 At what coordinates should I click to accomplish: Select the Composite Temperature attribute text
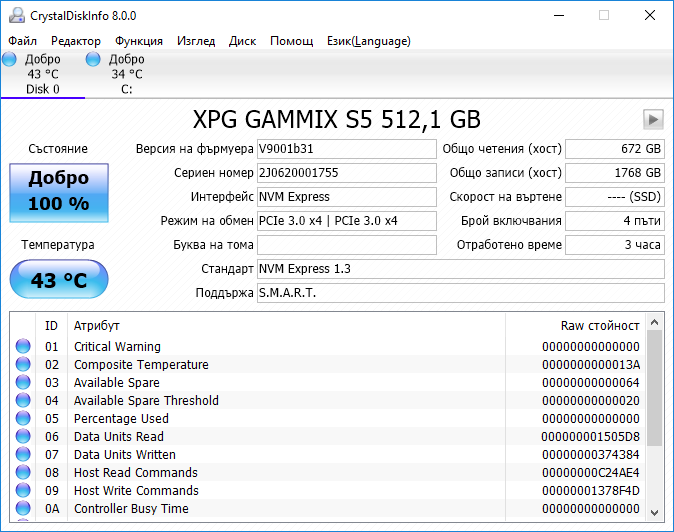pos(141,364)
